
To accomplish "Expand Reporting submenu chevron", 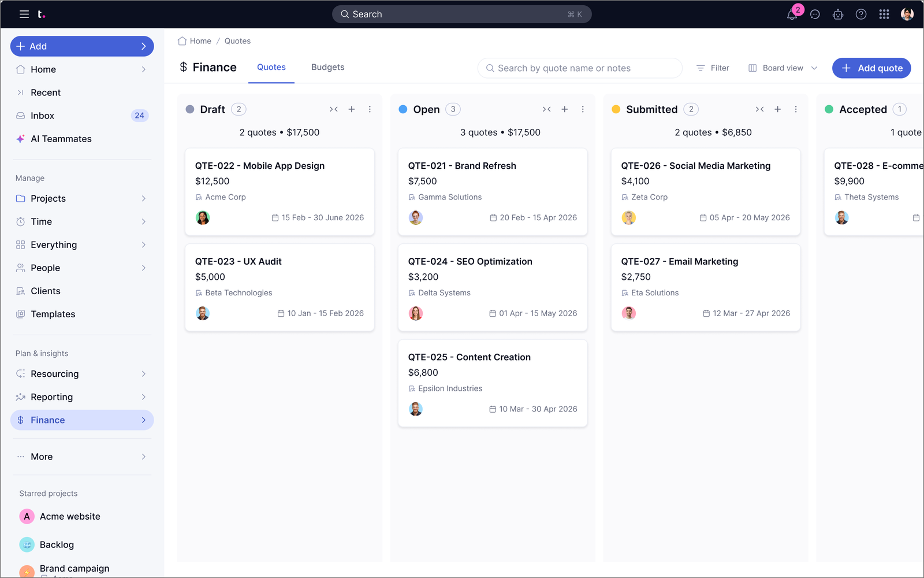I will coord(144,397).
